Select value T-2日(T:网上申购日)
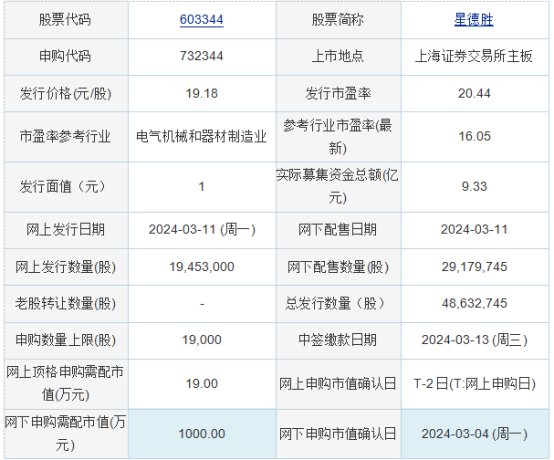Viewport: 554px width, 460px height. pos(474,384)
